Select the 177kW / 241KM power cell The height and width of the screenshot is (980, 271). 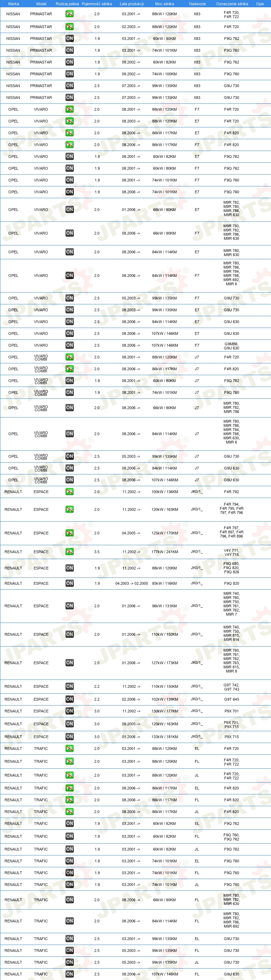tap(165, 552)
